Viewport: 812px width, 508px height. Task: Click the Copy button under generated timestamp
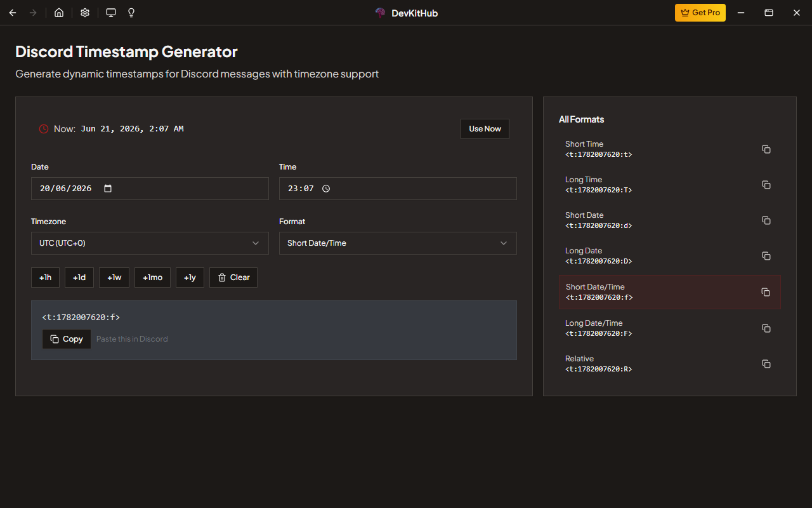67,339
